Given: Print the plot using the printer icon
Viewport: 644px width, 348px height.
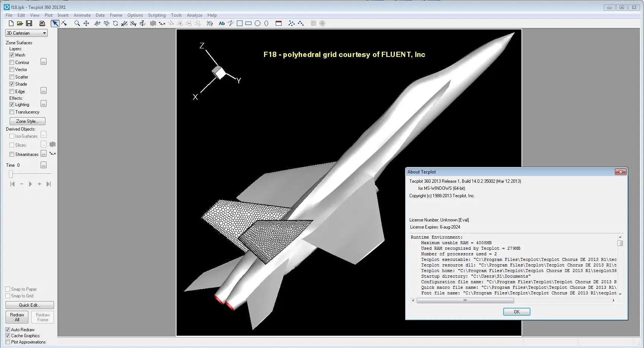Looking at the screenshot, I should (x=42, y=23).
